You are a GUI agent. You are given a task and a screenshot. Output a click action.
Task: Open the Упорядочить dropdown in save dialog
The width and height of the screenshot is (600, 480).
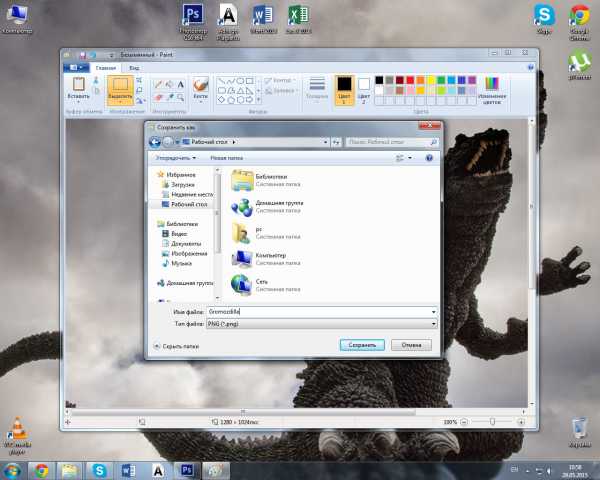click(x=176, y=158)
